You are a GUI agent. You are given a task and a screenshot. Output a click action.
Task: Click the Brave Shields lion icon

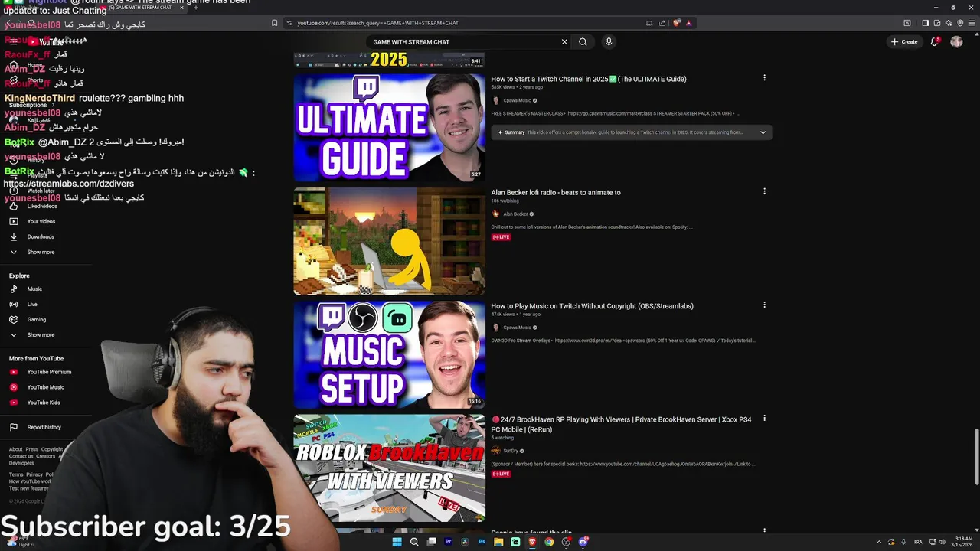[677, 23]
